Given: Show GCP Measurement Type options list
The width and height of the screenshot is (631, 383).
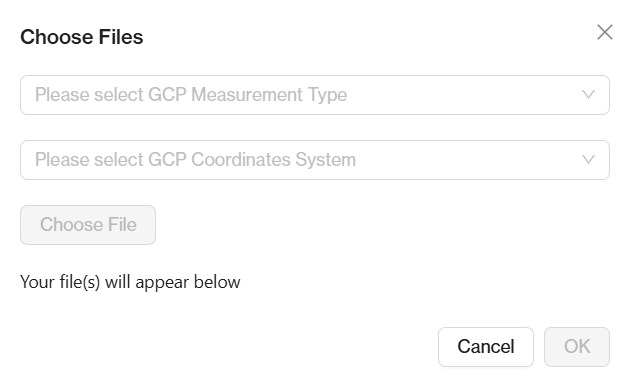Looking at the screenshot, I should pos(315,95).
